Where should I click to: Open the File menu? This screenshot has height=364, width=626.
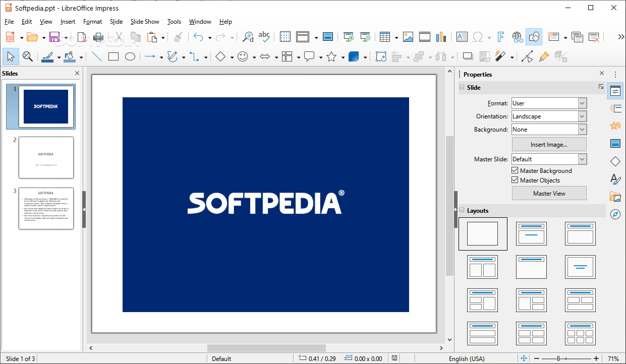point(9,22)
